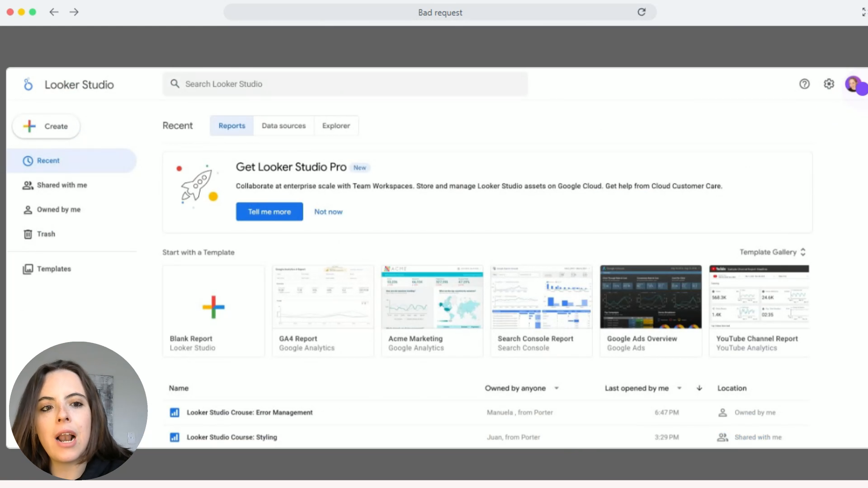The height and width of the screenshot is (488, 868).
Task: Select Shared with me in sidebar
Action: tap(62, 185)
